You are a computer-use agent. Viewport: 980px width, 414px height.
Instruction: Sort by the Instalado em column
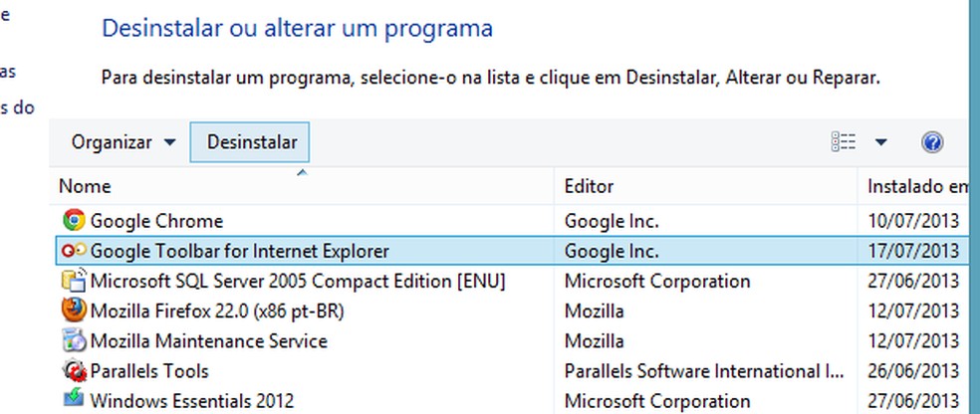pyautogui.click(x=916, y=186)
